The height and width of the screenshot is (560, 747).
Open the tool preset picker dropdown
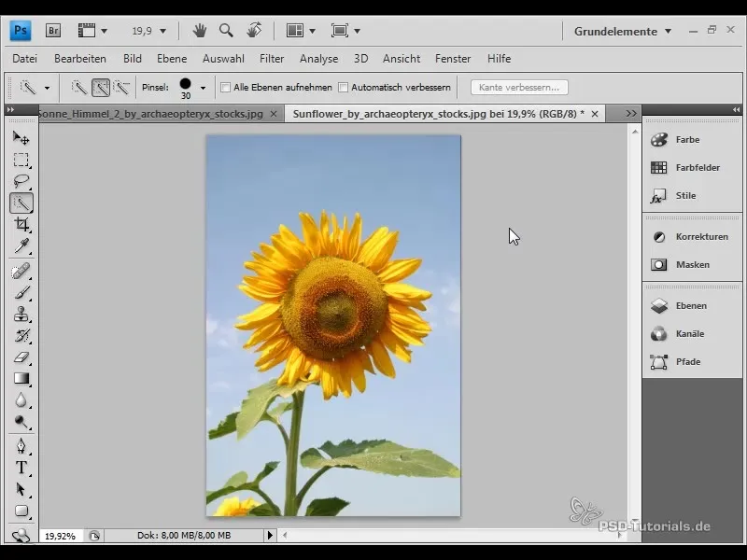click(x=47, y=88)
